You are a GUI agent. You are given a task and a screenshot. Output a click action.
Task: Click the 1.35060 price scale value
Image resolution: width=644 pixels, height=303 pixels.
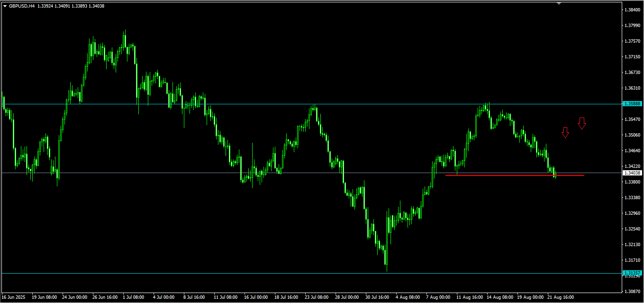point(632,135)
